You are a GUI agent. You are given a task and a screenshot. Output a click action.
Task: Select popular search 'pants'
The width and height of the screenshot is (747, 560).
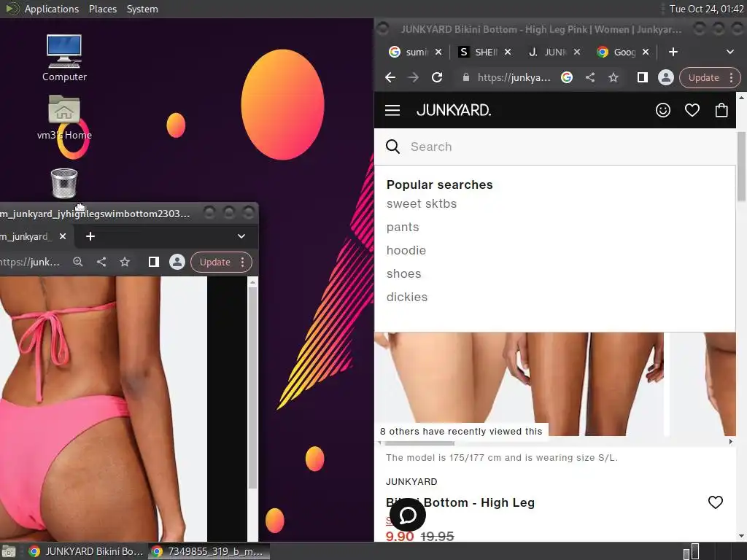pos(403,227)
